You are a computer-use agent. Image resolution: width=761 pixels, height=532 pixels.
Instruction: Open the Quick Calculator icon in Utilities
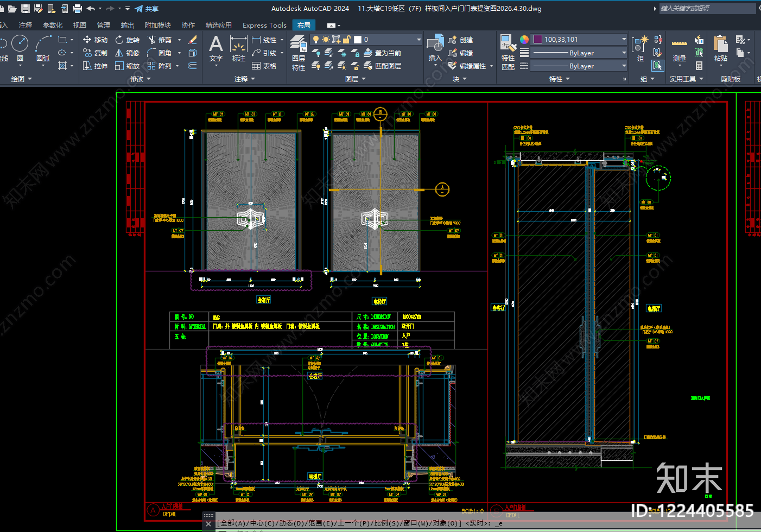point(699,66)
